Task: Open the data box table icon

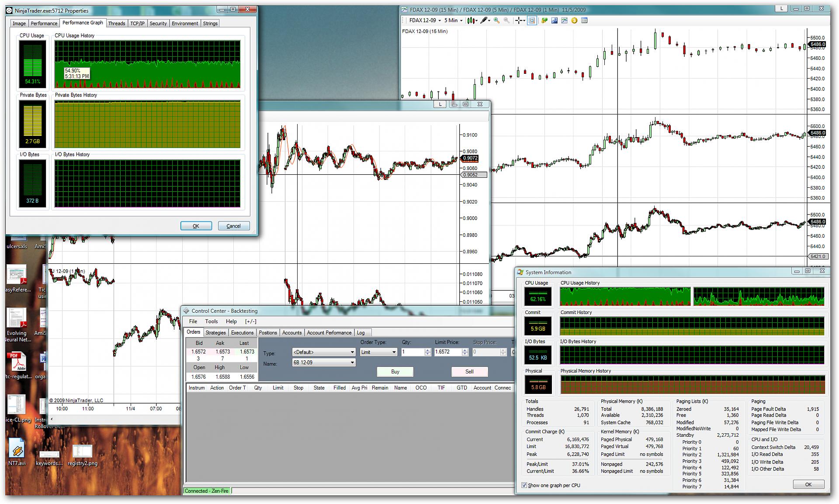Action: pos(584,21)
